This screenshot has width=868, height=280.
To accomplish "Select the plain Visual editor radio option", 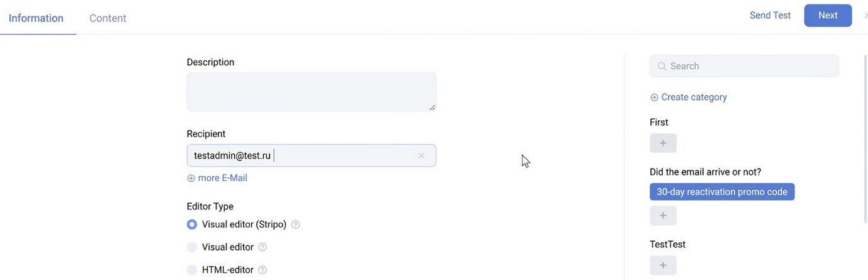I will pos(192,247).
